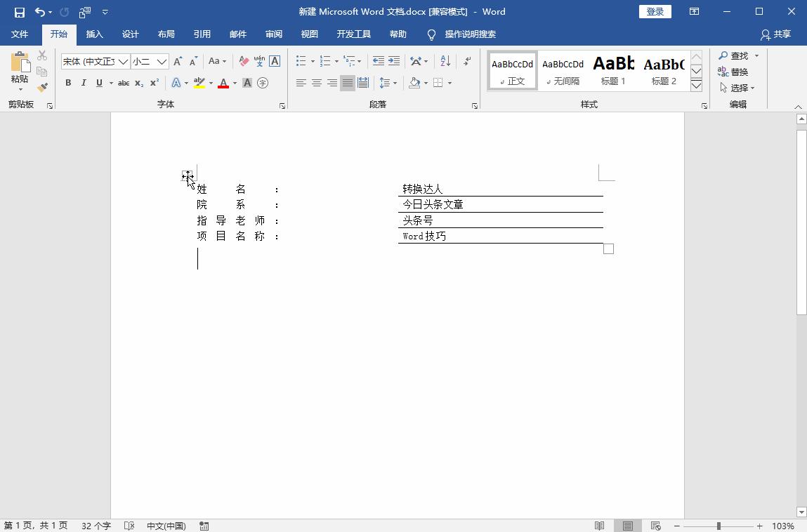Click the grow font size icon
The width and height of the screenshot is (807, 532).
click(x=178, y=62)
